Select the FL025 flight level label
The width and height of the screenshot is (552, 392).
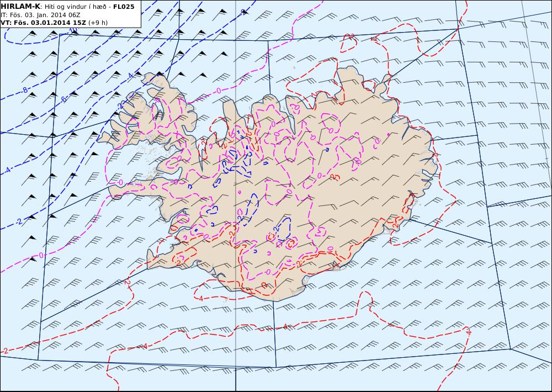(124, 7)
